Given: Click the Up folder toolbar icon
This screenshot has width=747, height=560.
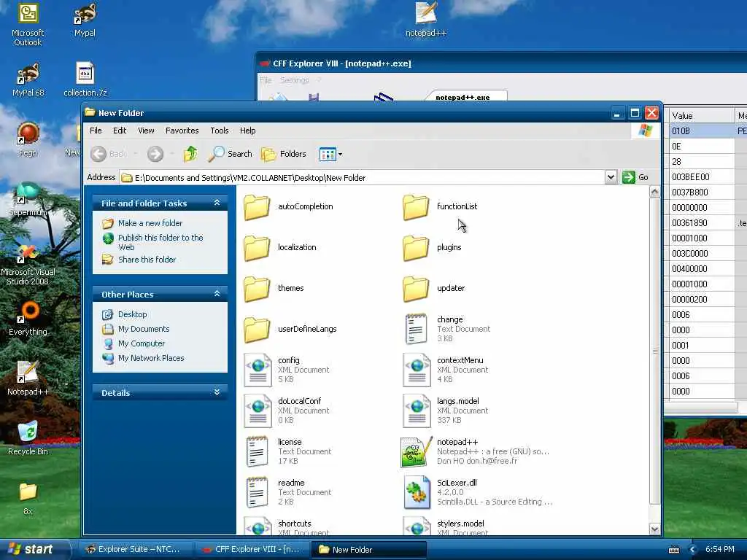Looking at the screenshot, I should coord(190,154).
